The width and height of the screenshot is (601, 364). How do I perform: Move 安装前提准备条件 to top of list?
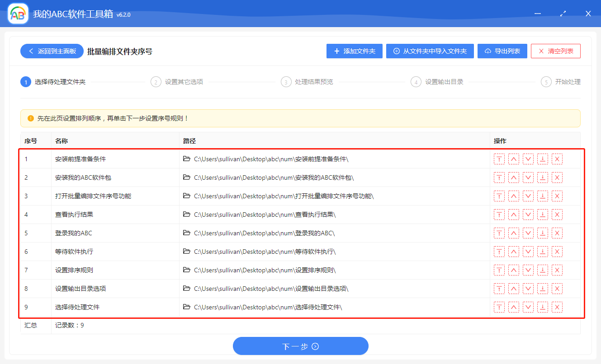click(x=499, y=159)
